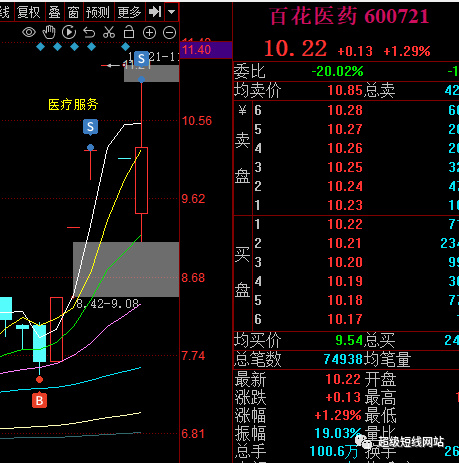Toggle the eye visibility icon in chart toolbar
The image size is (459, 463).
[29, 33]
